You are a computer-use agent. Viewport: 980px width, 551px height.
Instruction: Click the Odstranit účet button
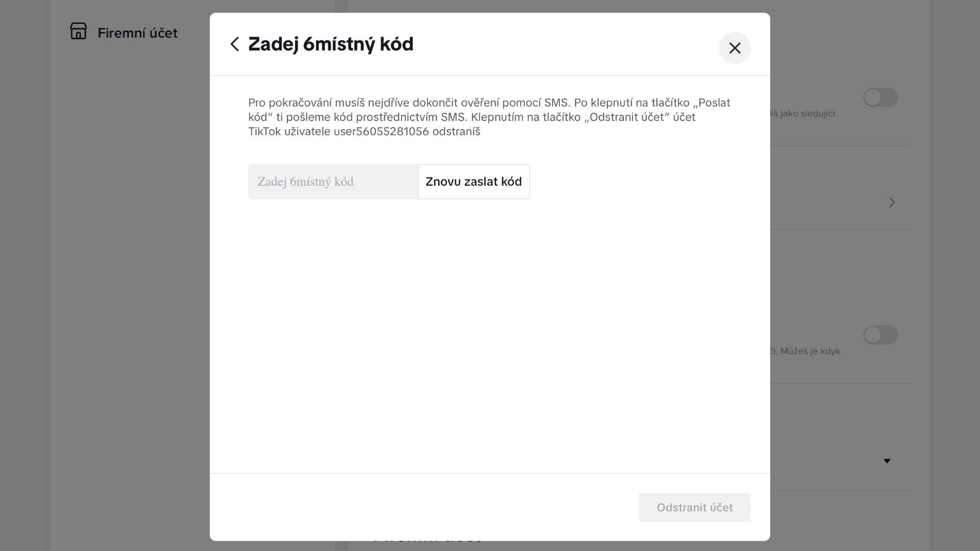[695, 507]
